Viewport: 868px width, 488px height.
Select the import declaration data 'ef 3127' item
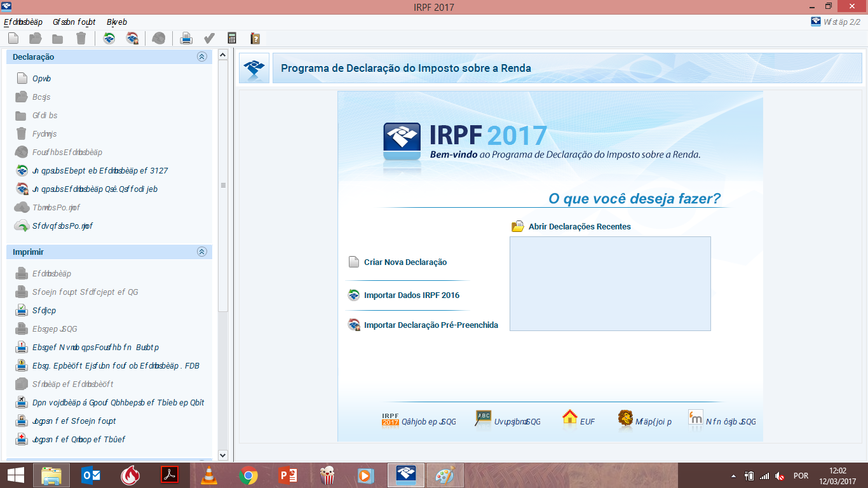click(x=100, y=171)
